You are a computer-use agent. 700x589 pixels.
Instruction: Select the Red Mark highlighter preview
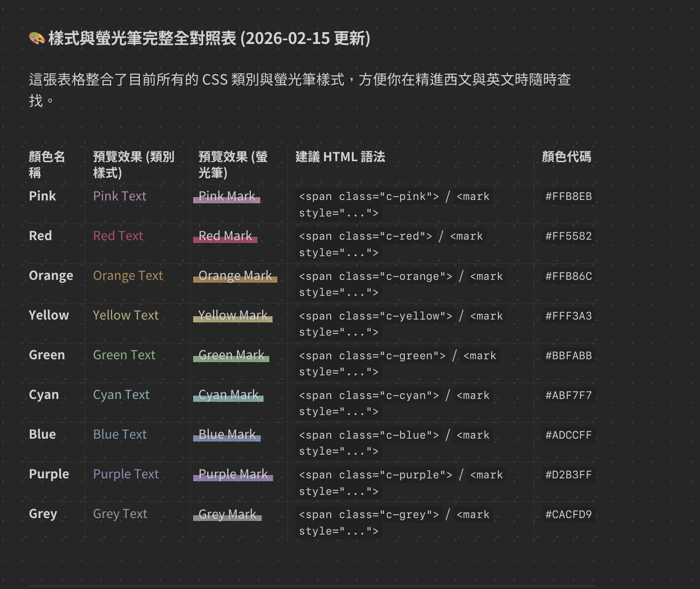pos(225,236)
